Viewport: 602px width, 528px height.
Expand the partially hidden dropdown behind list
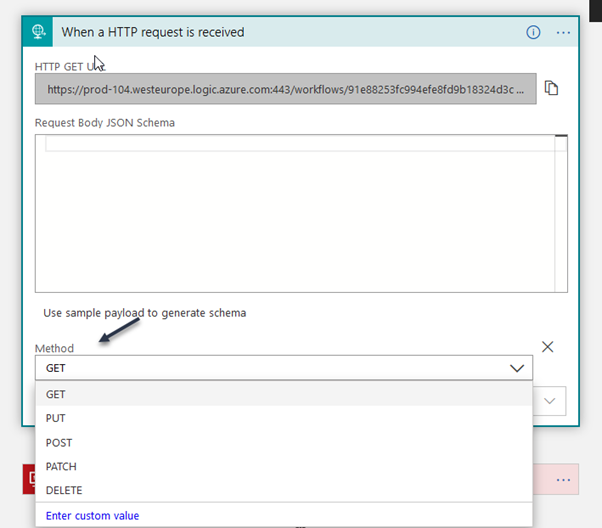point(551,401)
